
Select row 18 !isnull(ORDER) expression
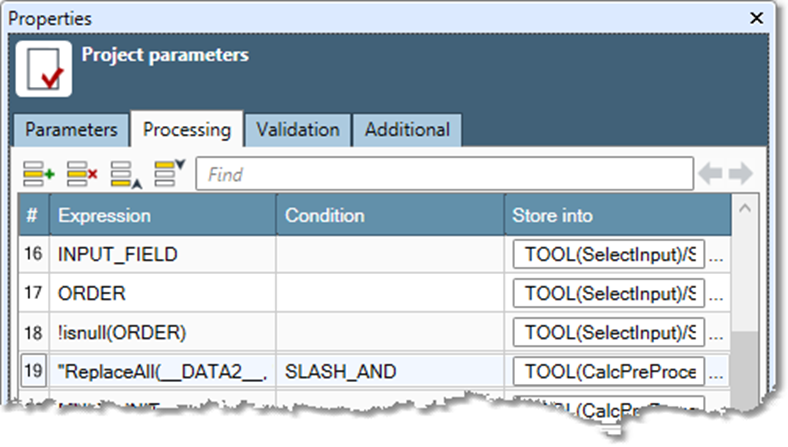click(162, 333)
